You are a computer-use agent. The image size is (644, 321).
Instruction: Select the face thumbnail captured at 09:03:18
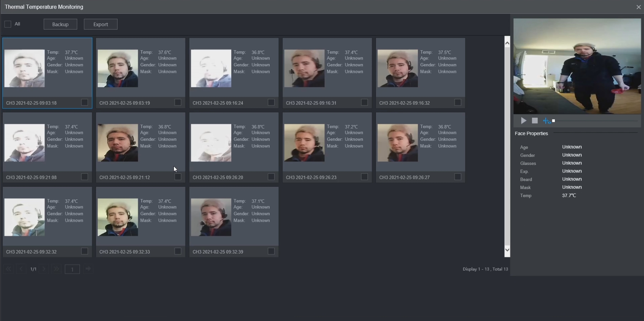(x=25, y=68)
